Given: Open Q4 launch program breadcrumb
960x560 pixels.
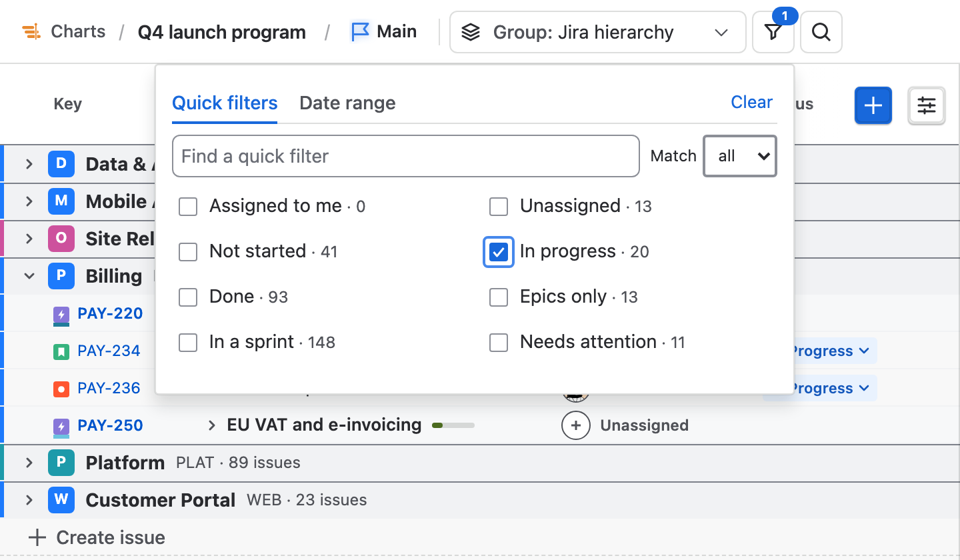Looking at the screenshot, I should 222,32.
